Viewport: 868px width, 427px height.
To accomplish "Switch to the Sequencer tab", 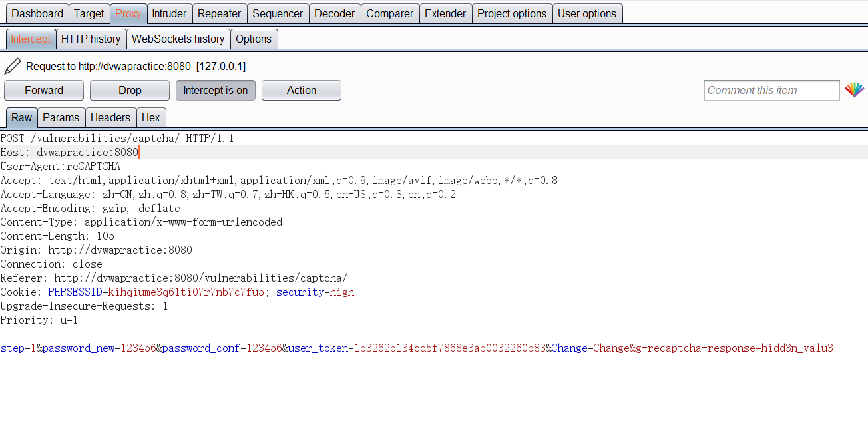I will tap(278, 13).
